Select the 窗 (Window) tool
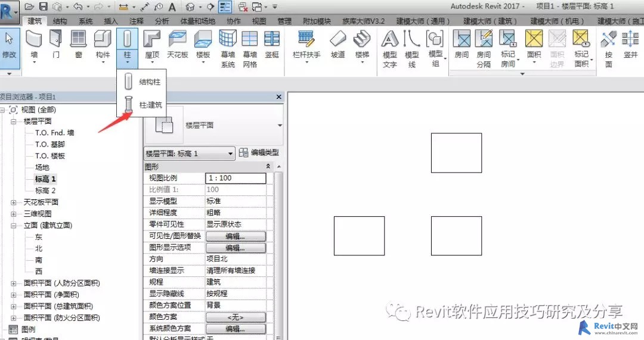Image resolution: width=644 pixels, height=340 pixels. [78, 44]
